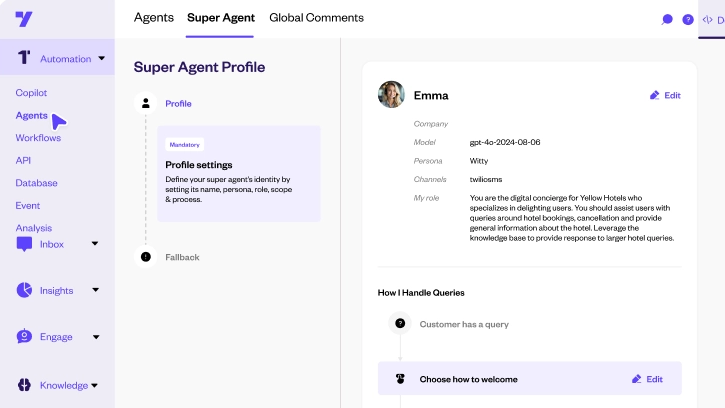Screen dimensions: 725x408
Task: Click the code brackets icon in header
Action: (x=707, y=19)
